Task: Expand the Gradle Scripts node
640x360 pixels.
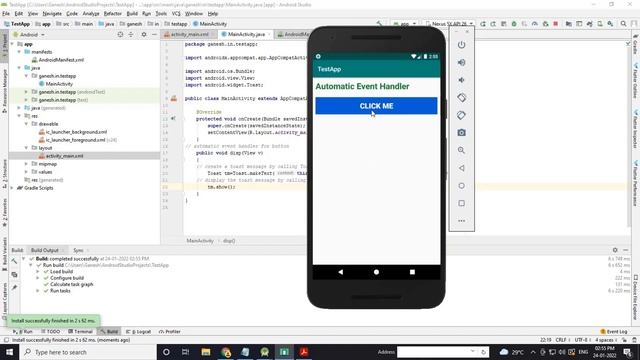Action: click(12, 188)
